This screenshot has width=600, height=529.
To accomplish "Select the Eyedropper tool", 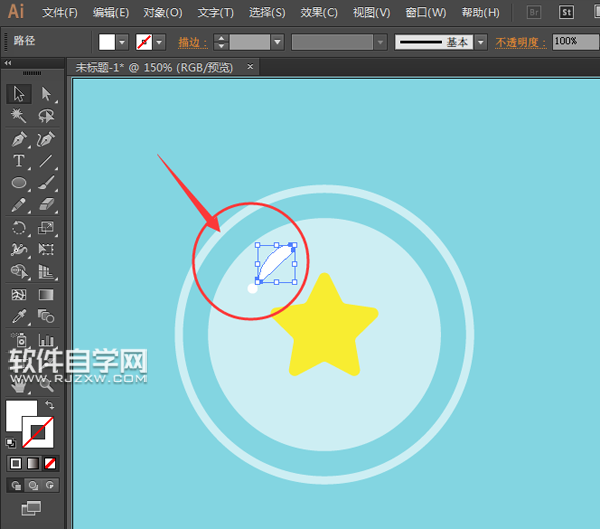I will pyautogui.click(x=18, y=317).
